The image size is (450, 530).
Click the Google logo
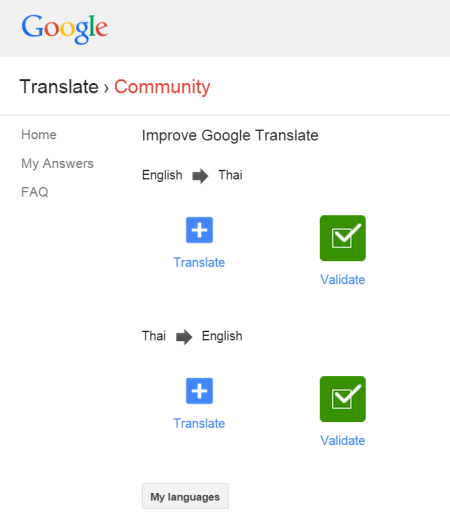(x=65, y=29)
